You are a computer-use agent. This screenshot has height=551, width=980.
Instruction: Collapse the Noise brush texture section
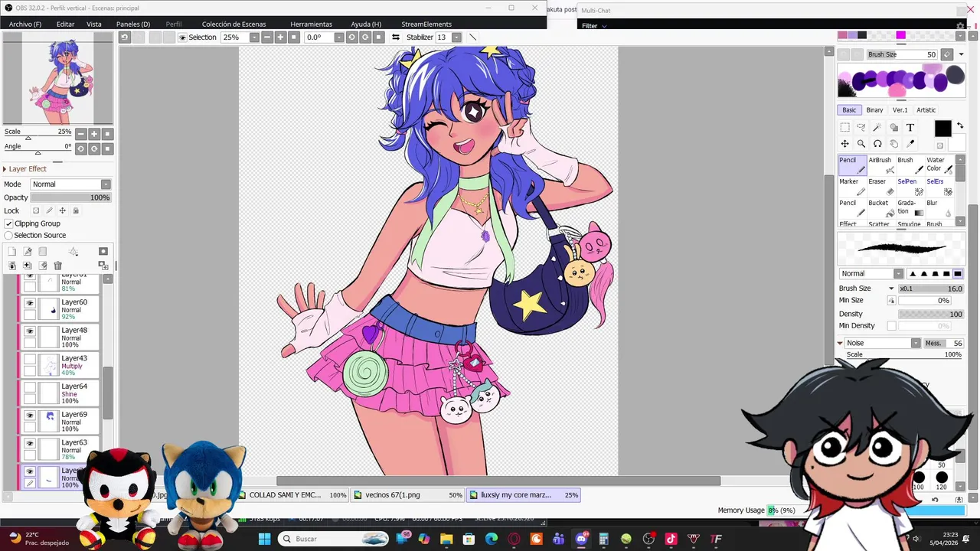coord(840,343)
